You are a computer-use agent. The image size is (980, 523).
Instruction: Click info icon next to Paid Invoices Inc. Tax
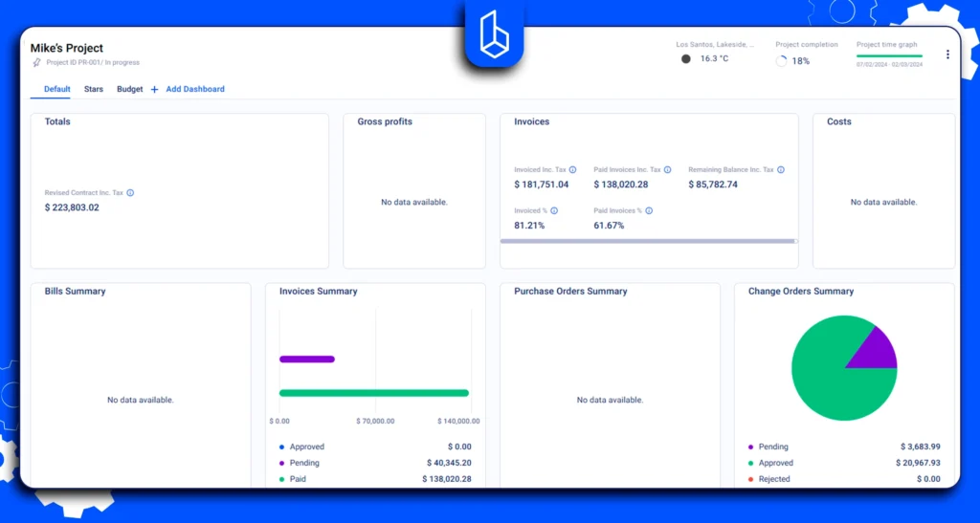pos(667,170)
